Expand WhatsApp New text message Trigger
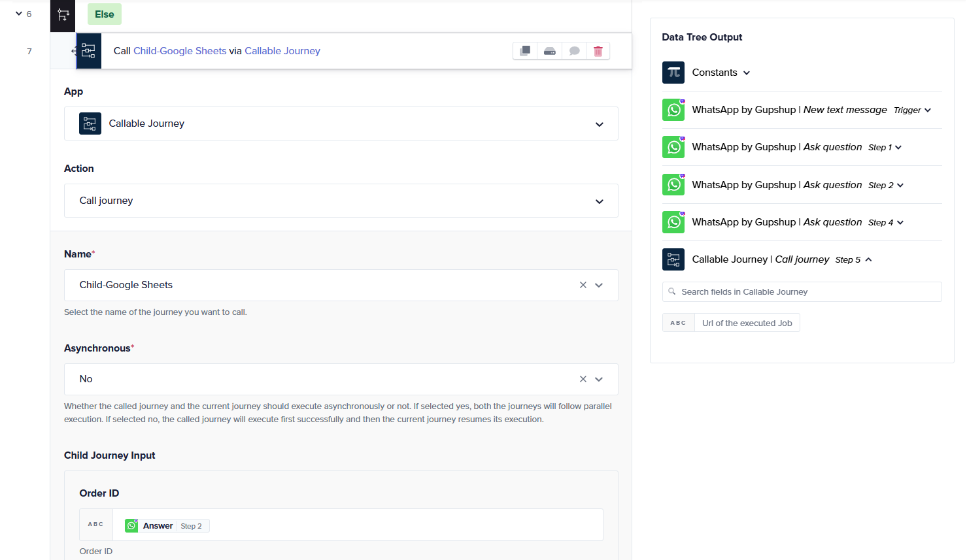 (x=928, y=110)
